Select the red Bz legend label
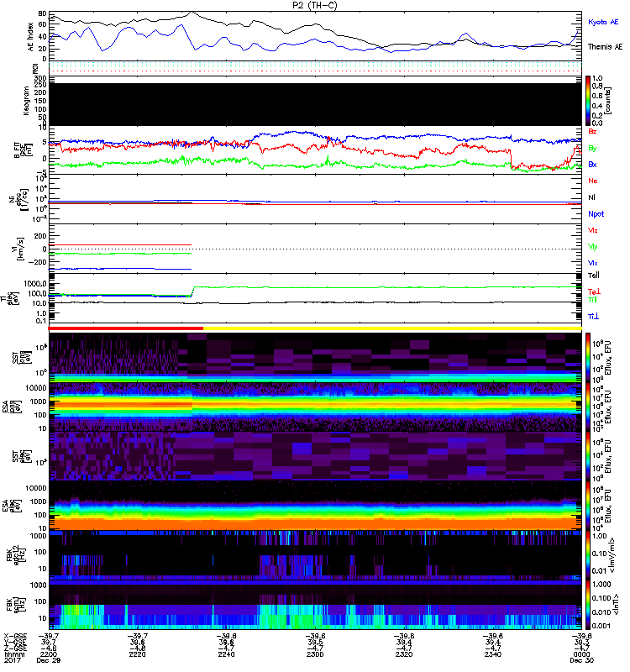The height and width of the screenshot is (672, 630). coord(592,131)
